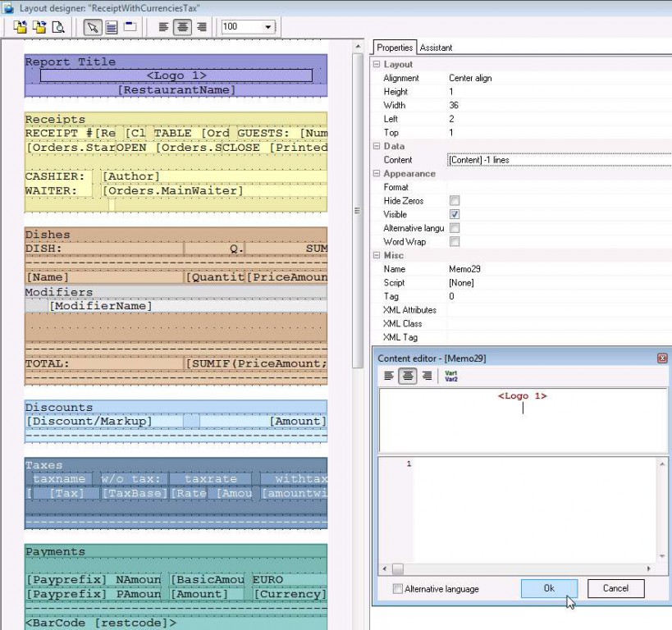Switch to the Assistant tab
Viewport: 672px width, 630px height.
[x=436, y=48]
